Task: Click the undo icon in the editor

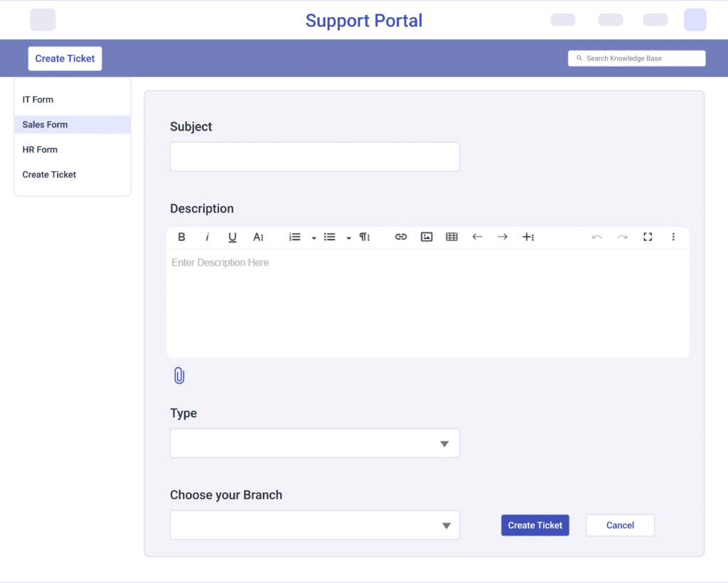Action: [x=596, y=237]
